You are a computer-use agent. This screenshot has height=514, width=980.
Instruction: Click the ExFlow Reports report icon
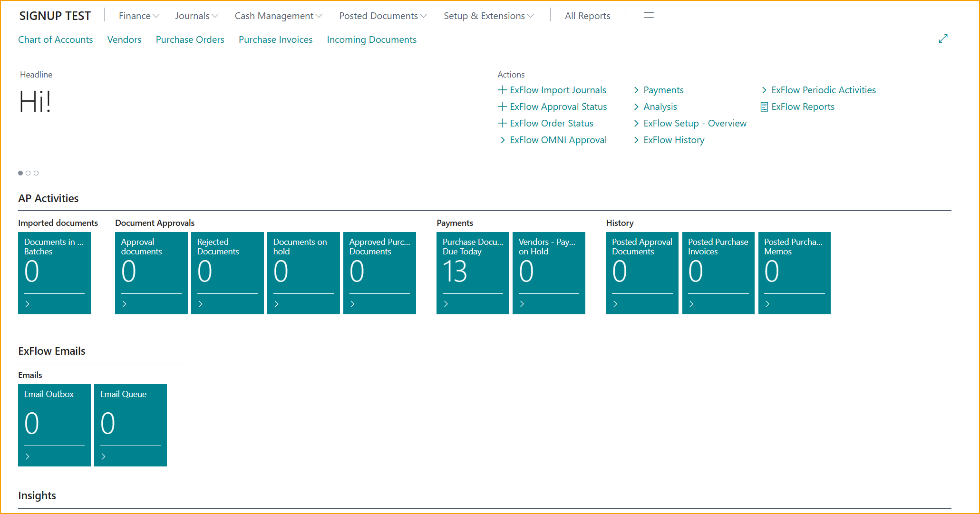(x=764, y=107)
